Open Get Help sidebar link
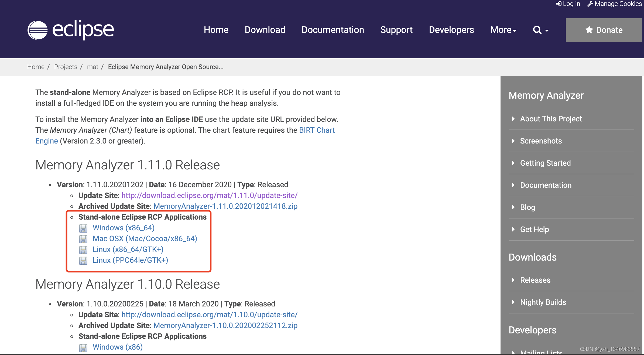Screen dimensions: 644x355 pyautogui.click(x=534, y=229)
